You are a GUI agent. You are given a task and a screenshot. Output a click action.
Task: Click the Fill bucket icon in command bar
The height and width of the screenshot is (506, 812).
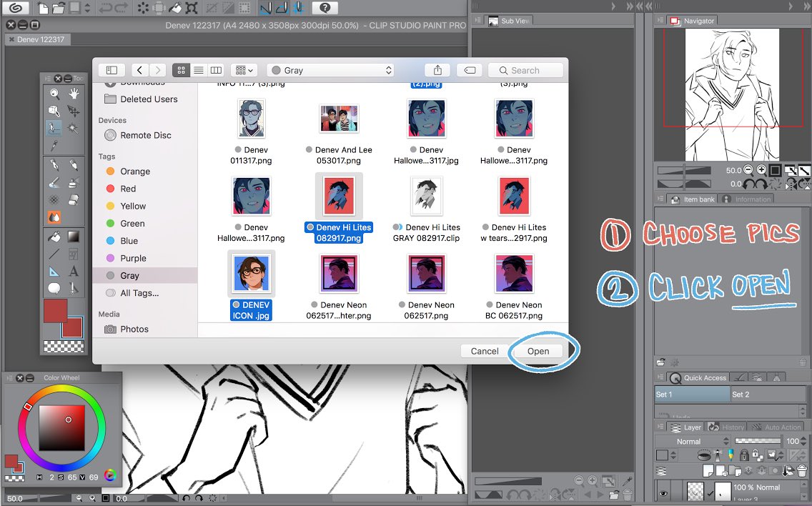coord(176,8)
